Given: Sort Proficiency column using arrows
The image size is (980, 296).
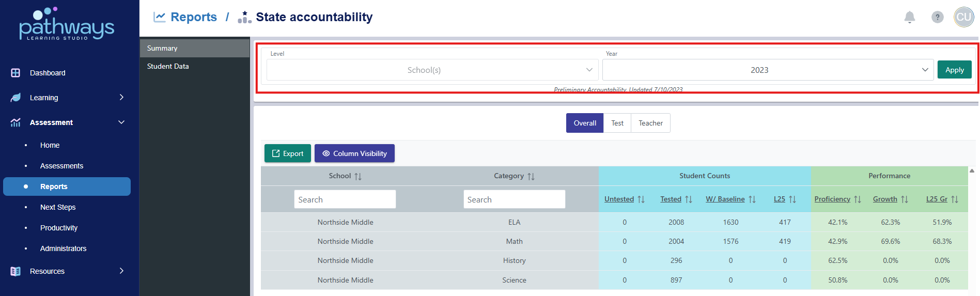Looking at the screenshot, I should (x=858, y=199).
